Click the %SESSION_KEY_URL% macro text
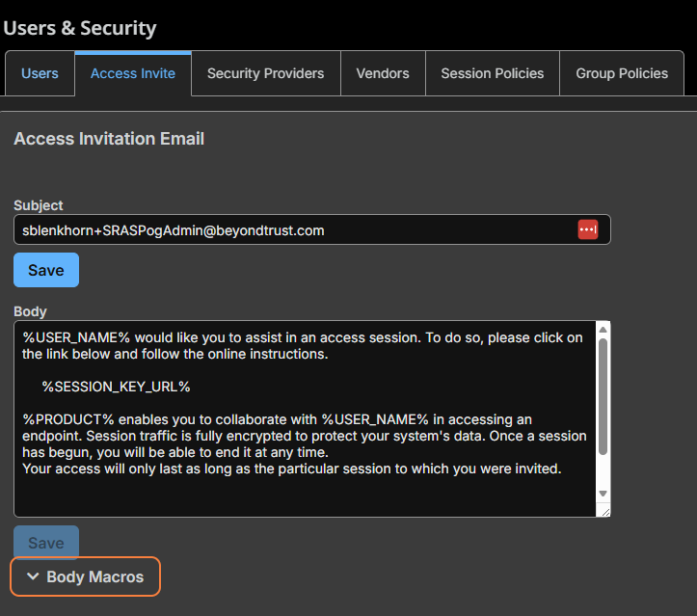Viewport: 697px width, 616px height. point(116,387)
